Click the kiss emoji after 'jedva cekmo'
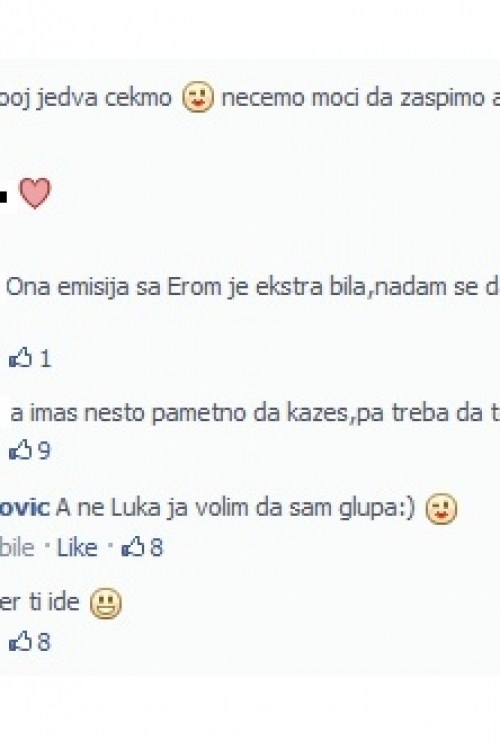 click(x=198, y=98)
